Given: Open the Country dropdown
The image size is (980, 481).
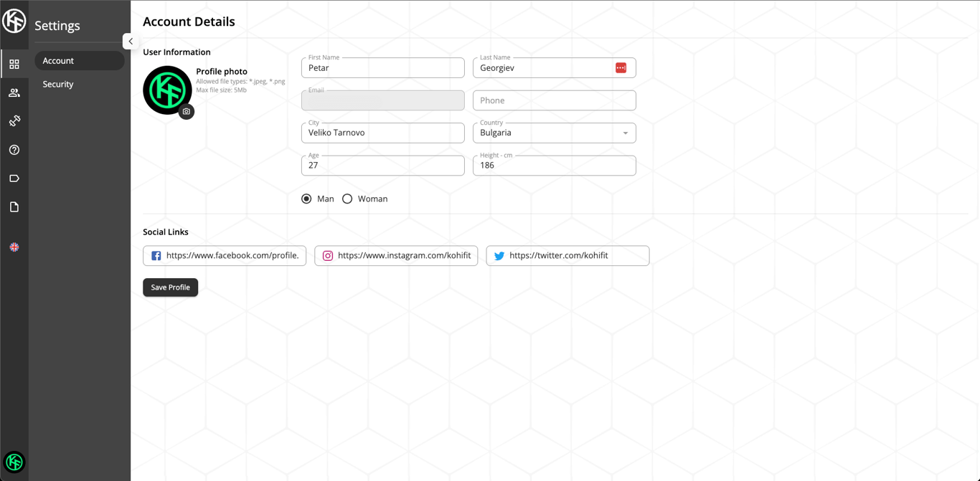Looking at the screenshot, I should pos(625,133).
